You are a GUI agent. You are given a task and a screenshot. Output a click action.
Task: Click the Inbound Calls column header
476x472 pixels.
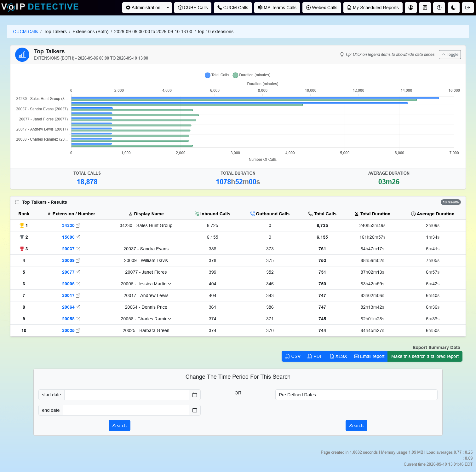click(212, 214)
